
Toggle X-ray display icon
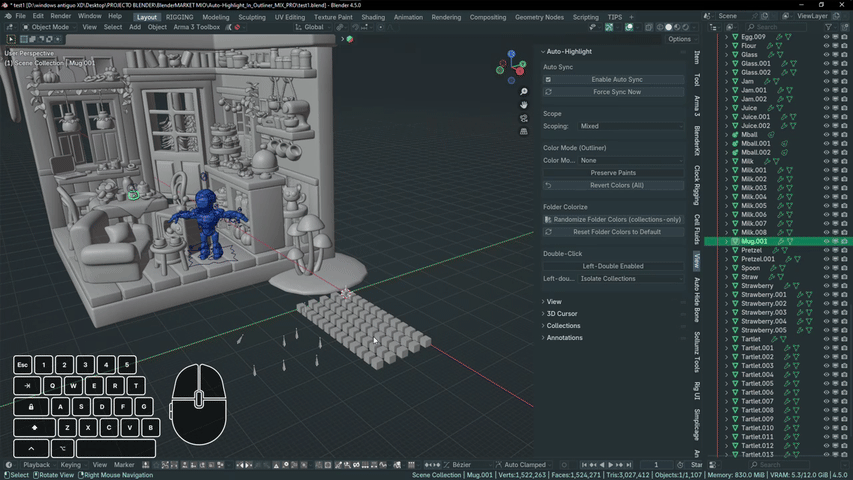click(649, 27)
